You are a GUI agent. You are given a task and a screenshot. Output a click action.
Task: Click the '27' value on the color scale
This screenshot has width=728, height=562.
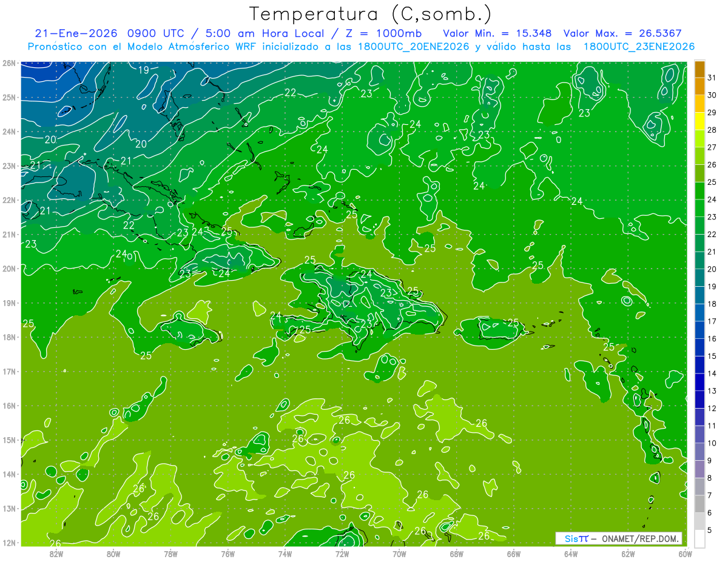pyautogui.click(x=712, y=147)
